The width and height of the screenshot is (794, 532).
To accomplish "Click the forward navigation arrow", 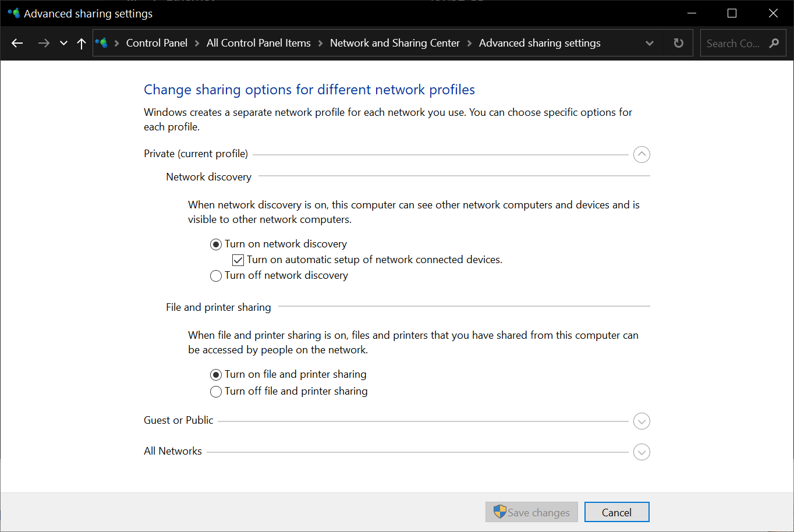I will click(44, 43).
